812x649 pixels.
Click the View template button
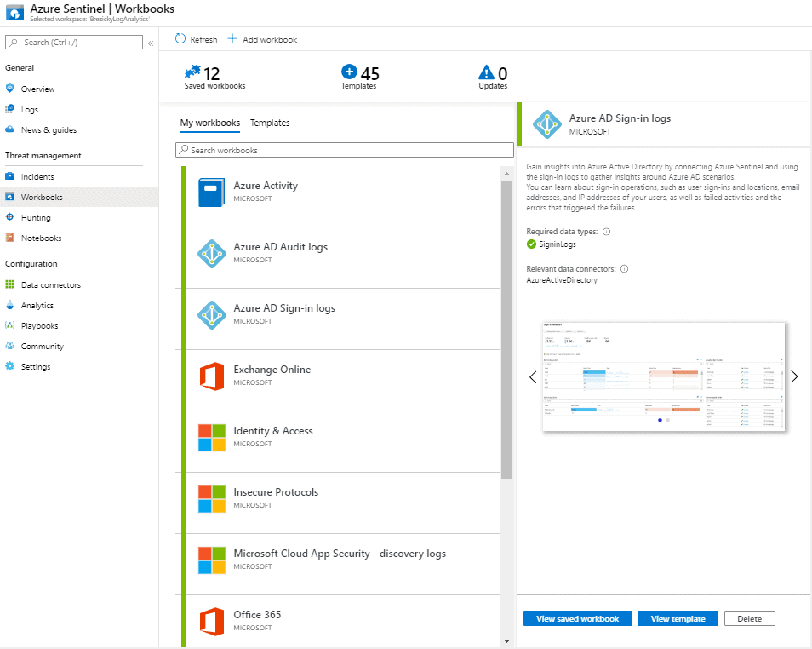(x=678, y=618)
